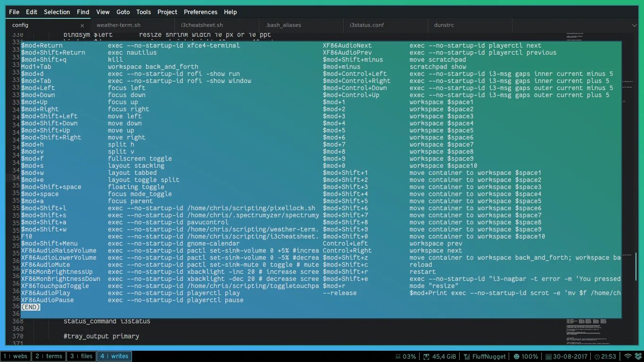Click the 'layout stacking' text

click(136, 165)
